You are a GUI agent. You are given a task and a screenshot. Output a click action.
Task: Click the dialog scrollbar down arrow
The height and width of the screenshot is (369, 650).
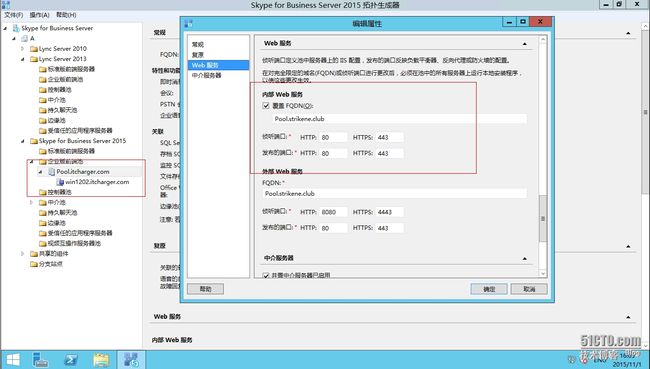coord(543,274)
